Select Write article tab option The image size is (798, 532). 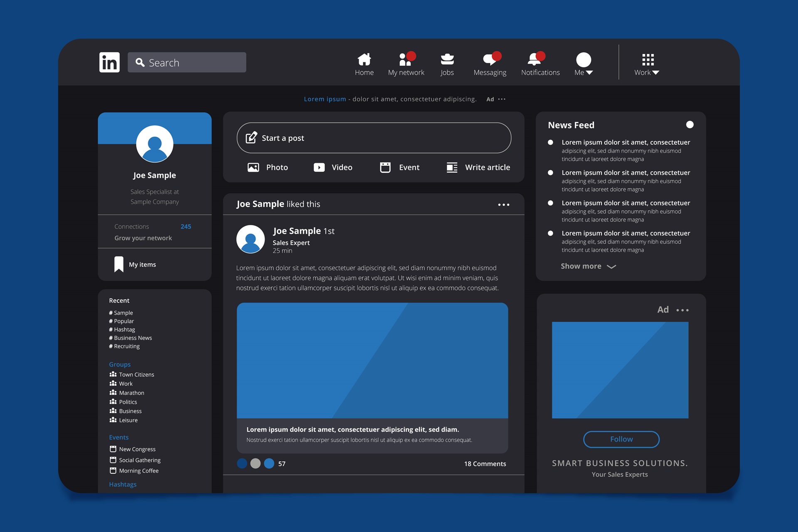tap(478, 167)
